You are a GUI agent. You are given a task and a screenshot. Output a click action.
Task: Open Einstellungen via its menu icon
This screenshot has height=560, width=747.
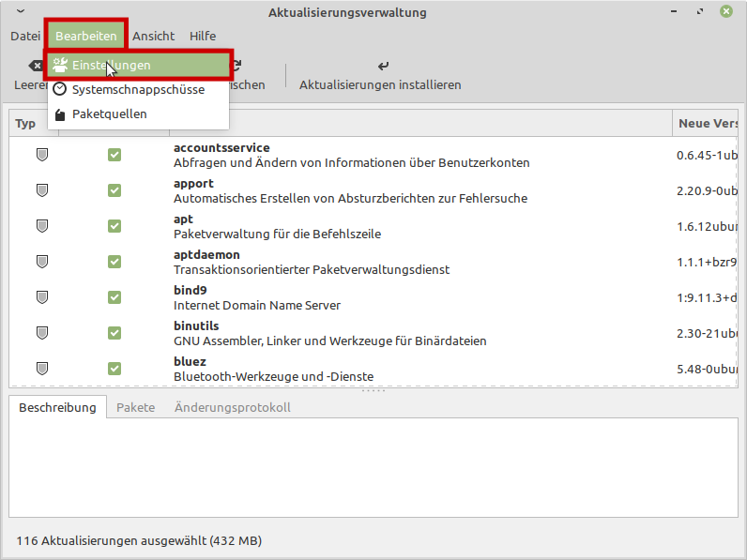(x=60, y=66)
